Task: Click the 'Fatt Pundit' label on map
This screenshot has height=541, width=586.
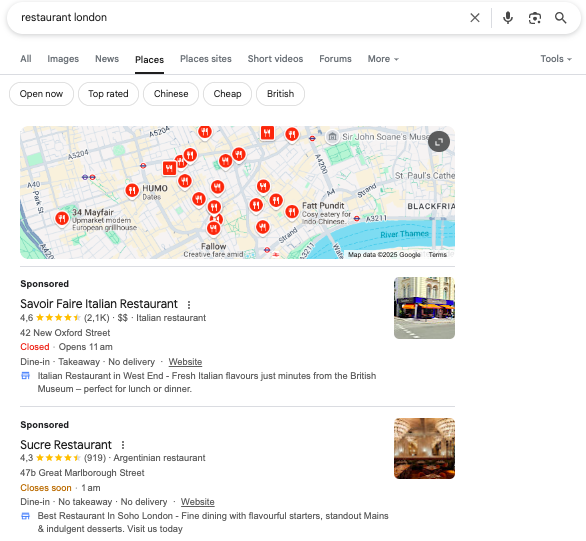Action: tap(323, 205)
